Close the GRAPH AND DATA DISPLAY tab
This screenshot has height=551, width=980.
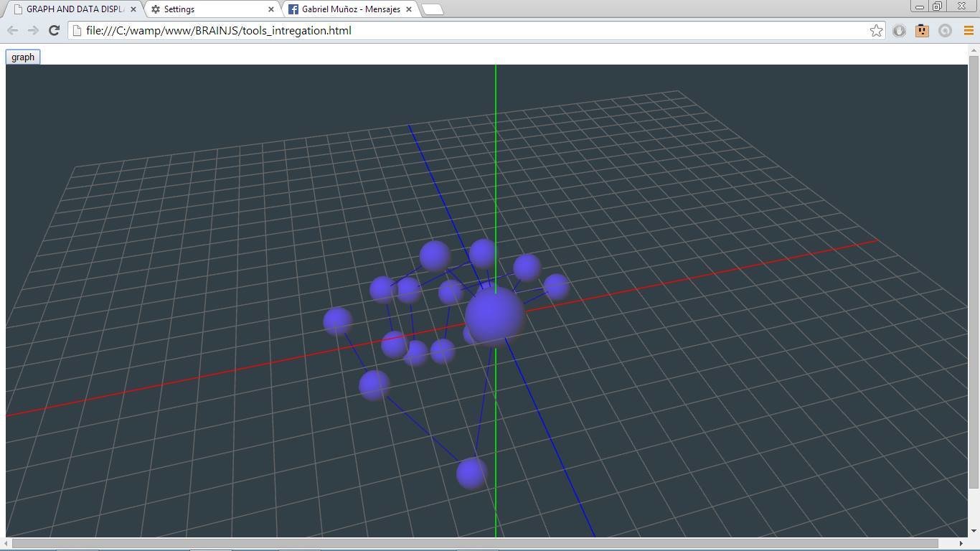[133, 9]
